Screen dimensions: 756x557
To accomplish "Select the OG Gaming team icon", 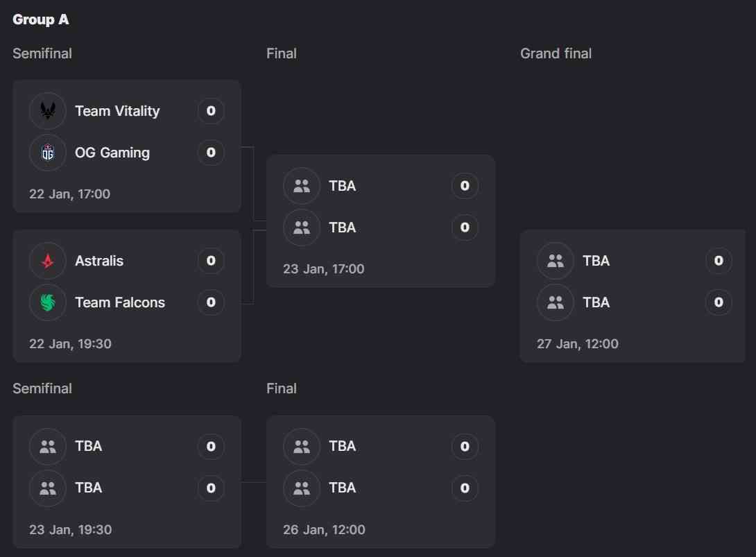I will 47,153.
